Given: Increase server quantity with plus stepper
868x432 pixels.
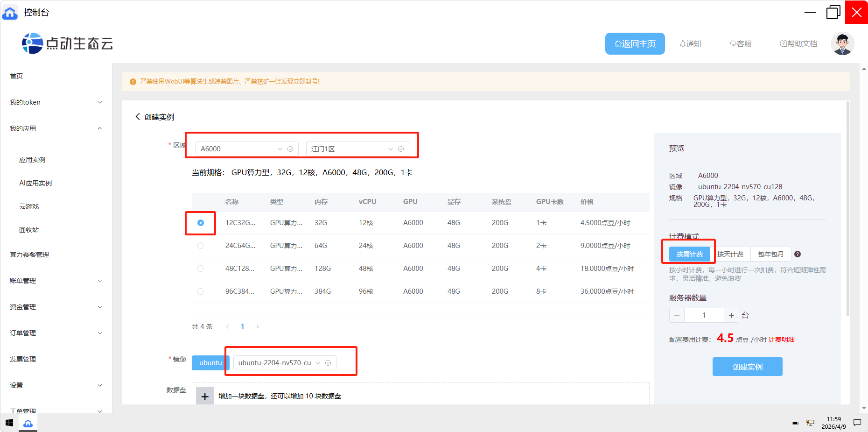Looking at the screenshot, I should 731,315.
